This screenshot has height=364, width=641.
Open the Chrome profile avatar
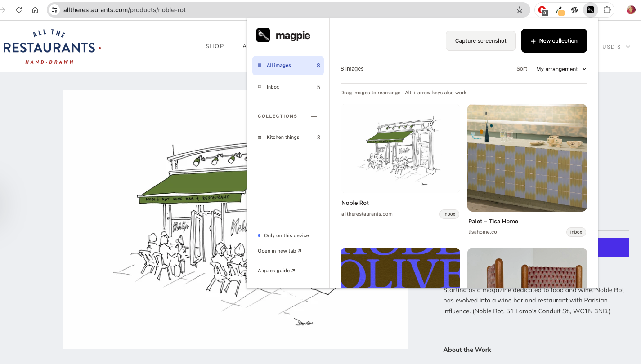[x=631, y=10]
